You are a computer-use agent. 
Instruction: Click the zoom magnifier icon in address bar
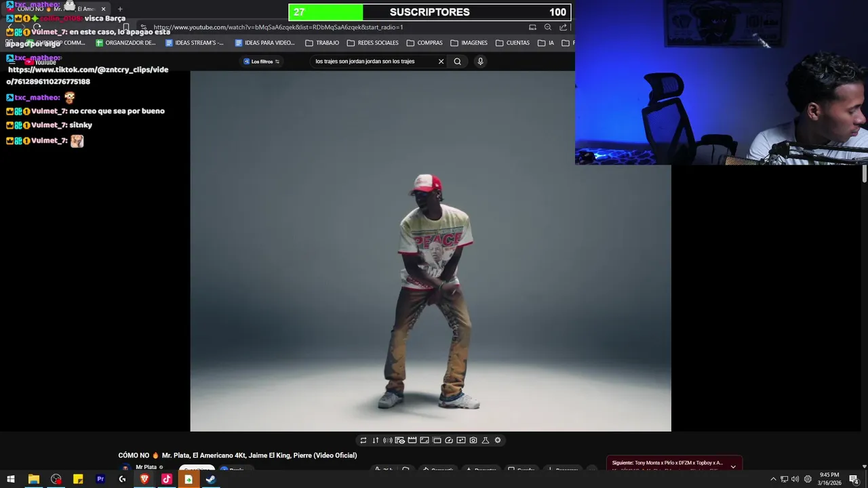(548, 27)
